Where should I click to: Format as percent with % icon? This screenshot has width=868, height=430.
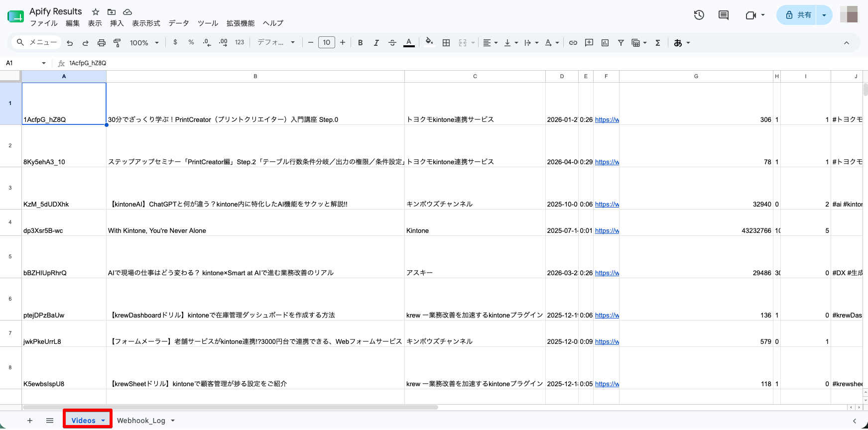point(191,43)
